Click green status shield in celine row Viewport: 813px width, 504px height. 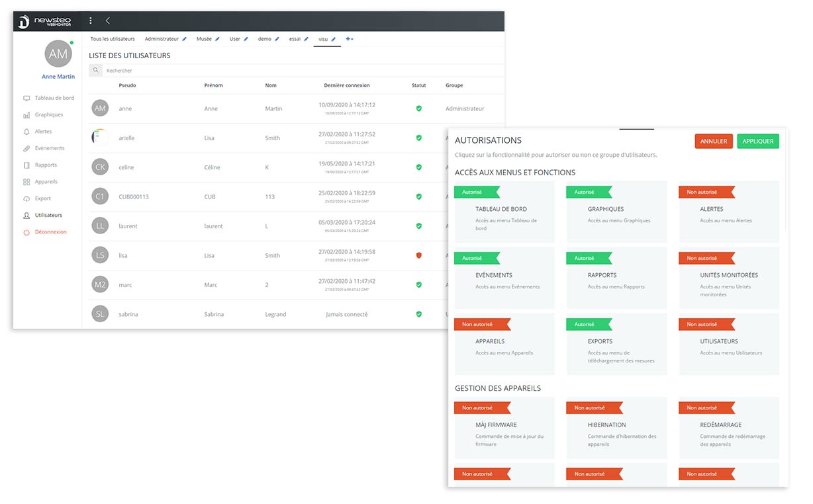[418, 167]
